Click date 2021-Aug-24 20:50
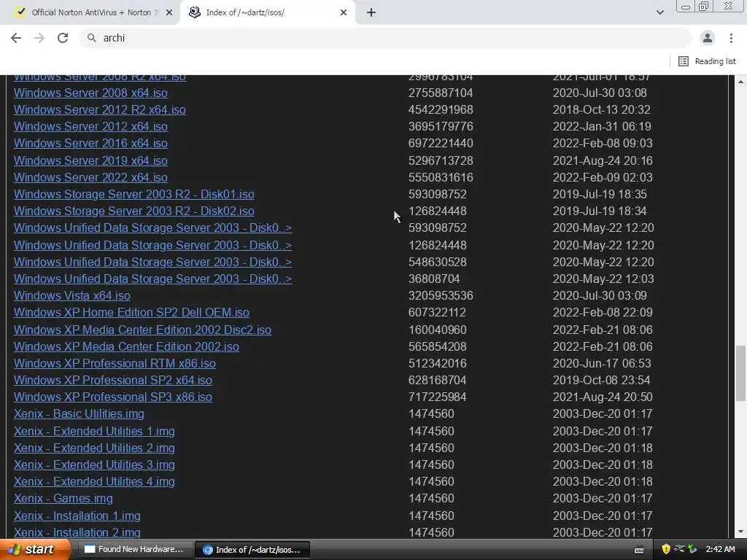Screen dimensions: 747x560 pos(603,397)
